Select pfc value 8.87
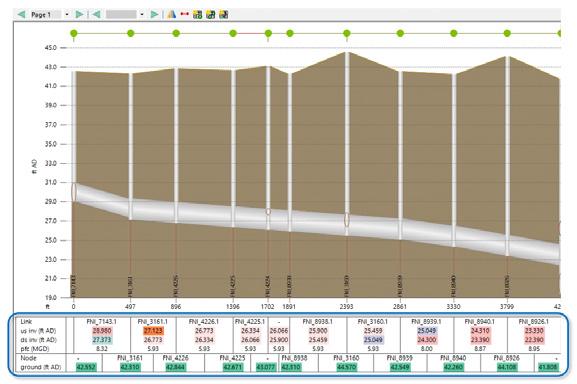This screenshot has width=577, height=384. (480, 348)
